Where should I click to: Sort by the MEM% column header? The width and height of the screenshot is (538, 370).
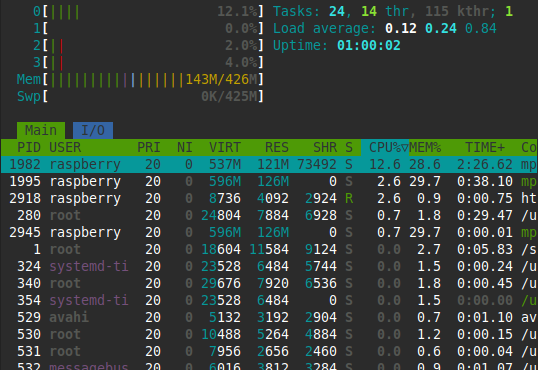[425, 148]
